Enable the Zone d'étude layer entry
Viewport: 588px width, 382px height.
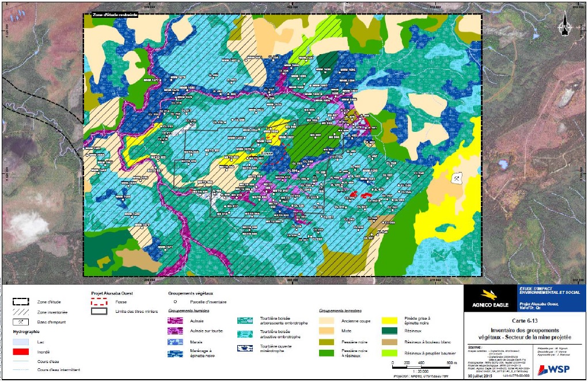(20, 301)
